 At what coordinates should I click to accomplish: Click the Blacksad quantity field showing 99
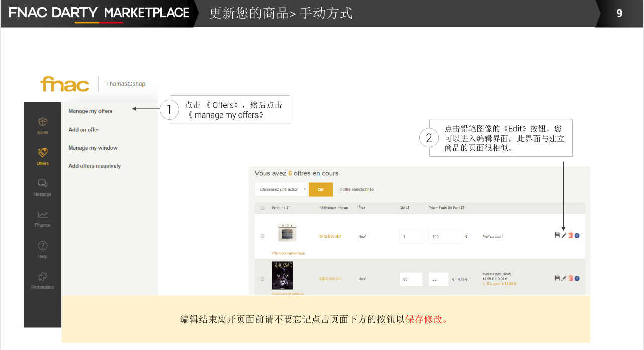[x=411, y=279]
